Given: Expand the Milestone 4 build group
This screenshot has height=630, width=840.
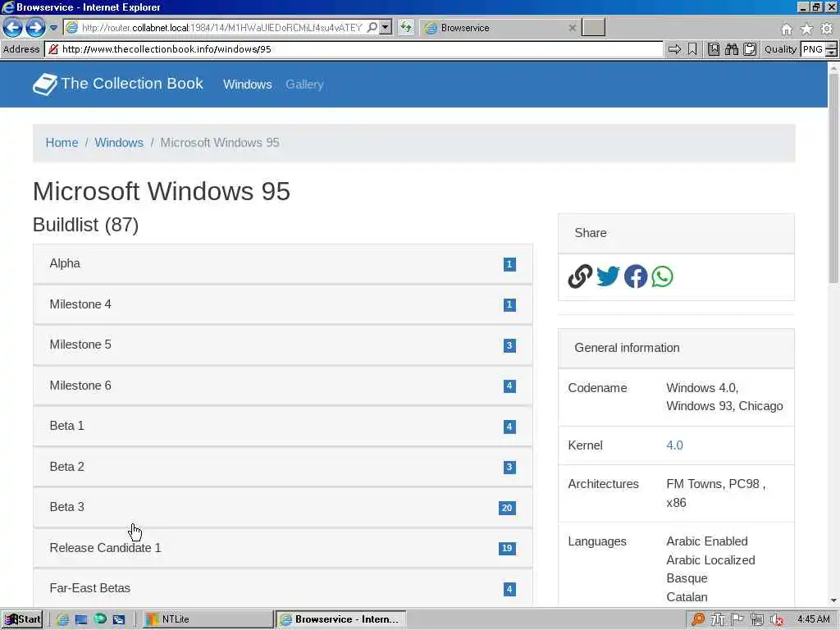Looking at the screenshot, I should point(283,304).
